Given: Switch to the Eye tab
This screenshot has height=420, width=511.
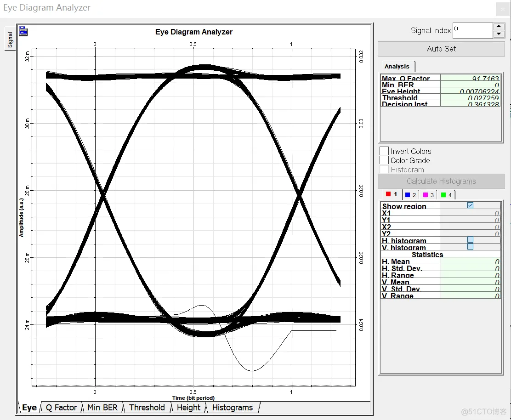Looking at the screenshot, I should [29, 408].
